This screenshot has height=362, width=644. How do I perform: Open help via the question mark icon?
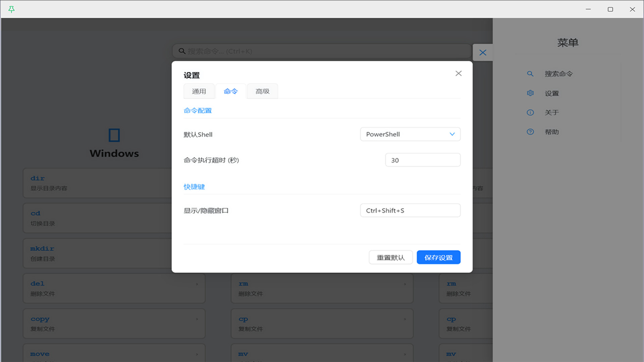click(x=530, y=132)
